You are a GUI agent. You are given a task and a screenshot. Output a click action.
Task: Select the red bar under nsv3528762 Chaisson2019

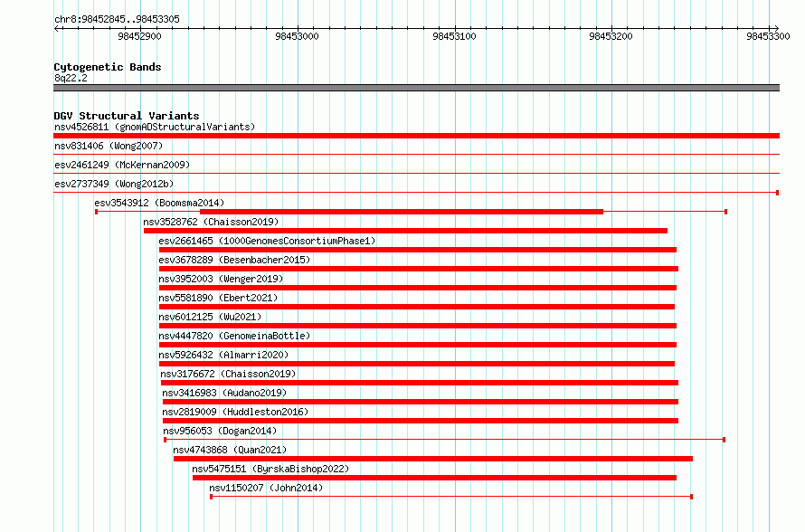[405, 231]
